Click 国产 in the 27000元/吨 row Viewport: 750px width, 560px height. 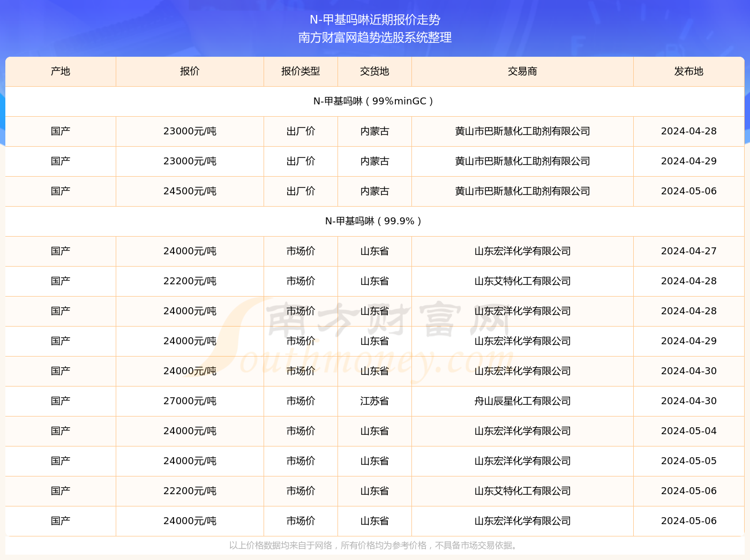61,401
